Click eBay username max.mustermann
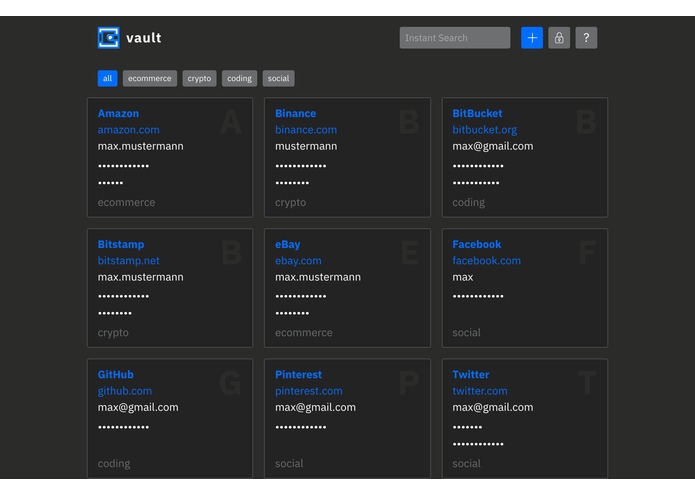The image size is (695, 494). [x=318, y=277]
